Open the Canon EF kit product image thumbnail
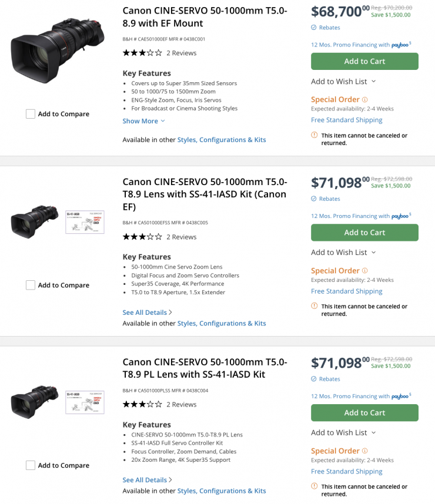Screen dimensions: 435x504 (35, 221)
